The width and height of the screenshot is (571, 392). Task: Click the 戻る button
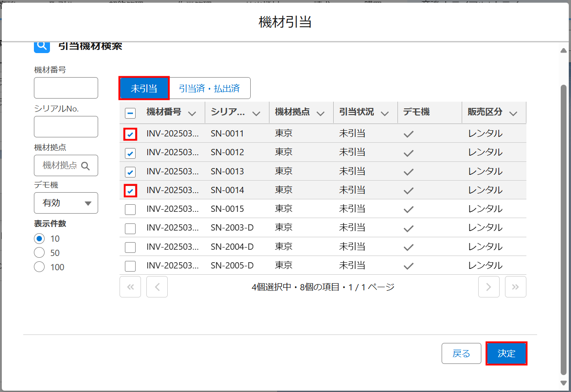(x=461, y=354)
